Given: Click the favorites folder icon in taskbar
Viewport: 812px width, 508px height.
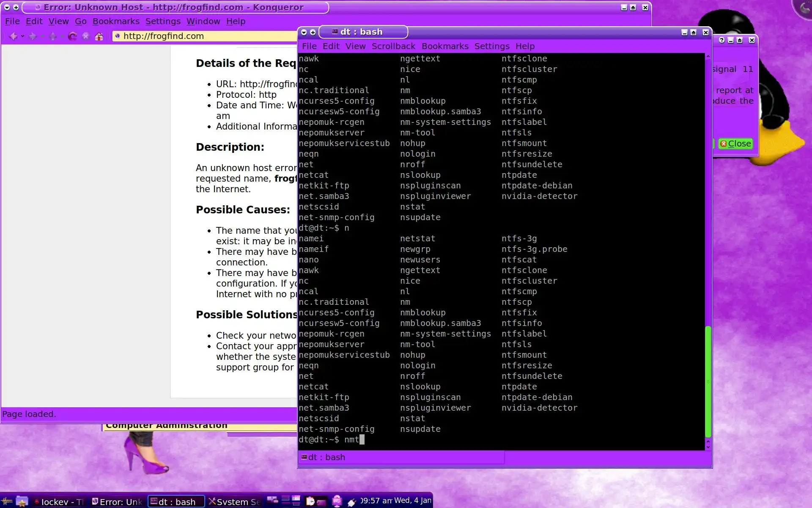Looking at the screenshot, I should pos(22,502).
